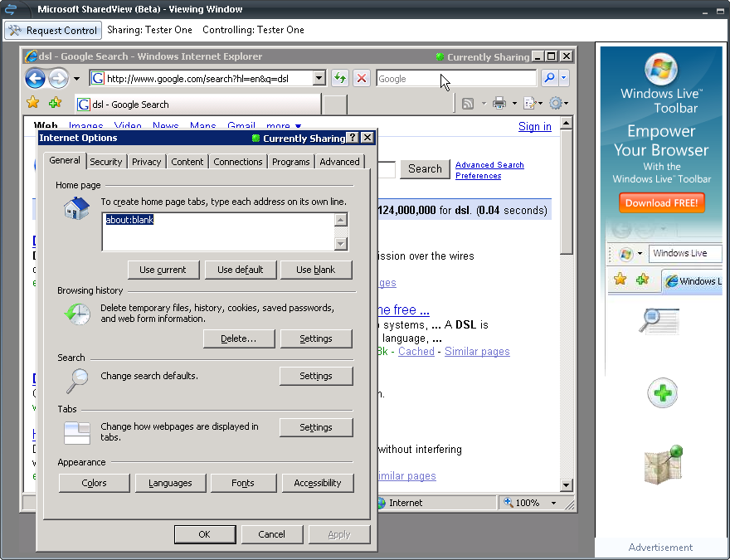Click the Use blank button
Viewport: 730px width, 560px height.
tap(316, 270)
